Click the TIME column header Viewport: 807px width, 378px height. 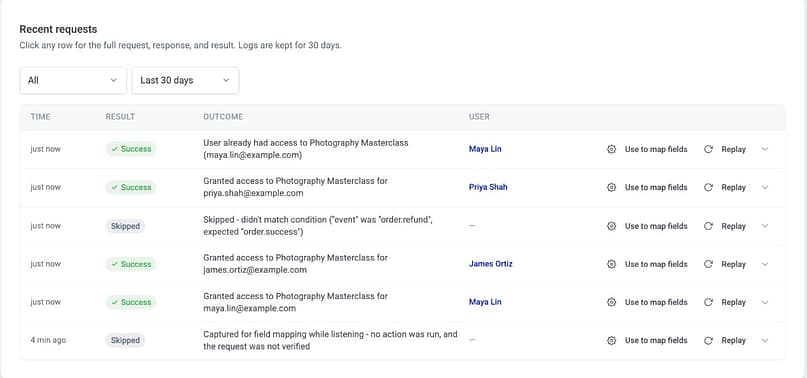pos(40,117)
